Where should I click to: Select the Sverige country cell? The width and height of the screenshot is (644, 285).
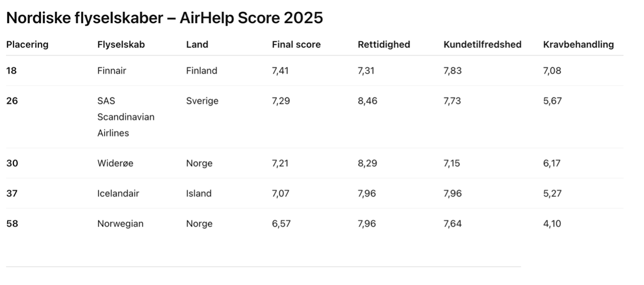point(202,101)
